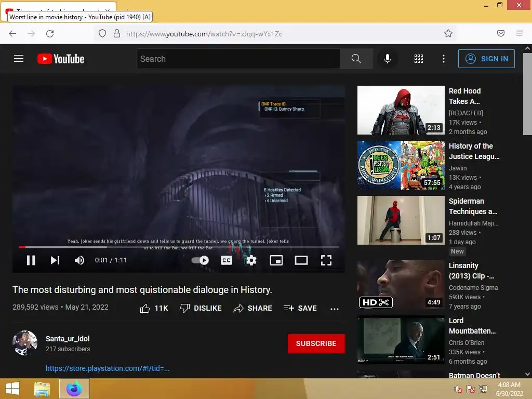This screenshot has width=532, height=399.
Task: Select Firefox in the taskbar
Action: point(74,389)
